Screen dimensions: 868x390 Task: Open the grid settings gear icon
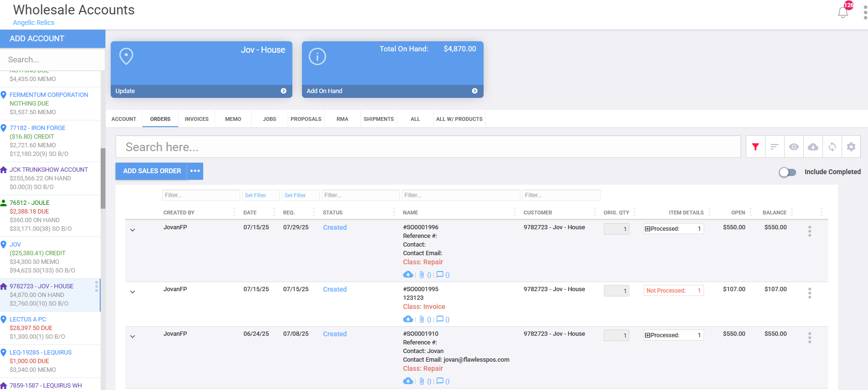click(851, 147)
